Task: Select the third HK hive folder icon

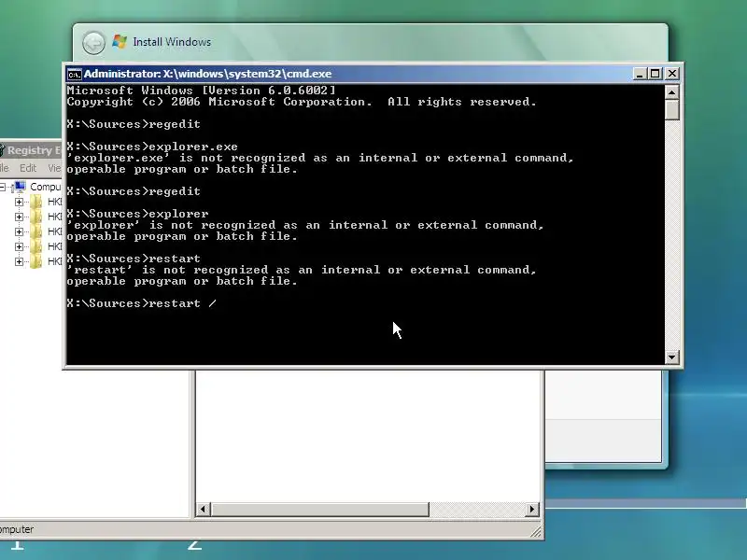Action: tap(35, 231)
